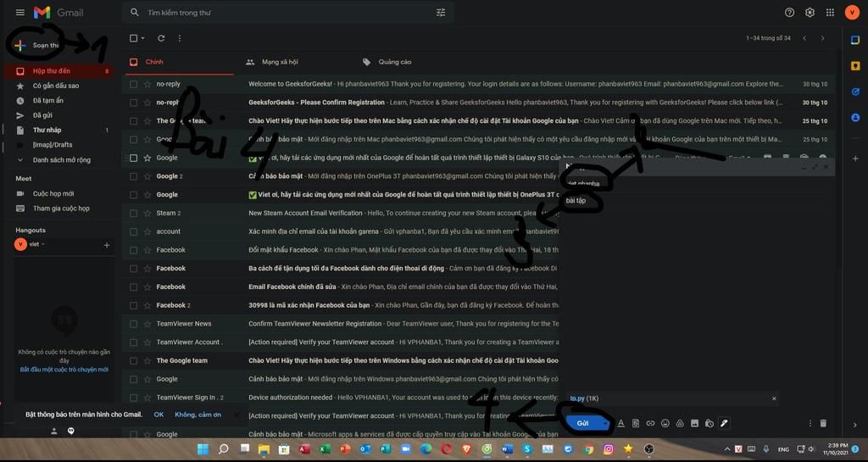Click the Soạn thư compose button
868x462 pixels.
37,46
